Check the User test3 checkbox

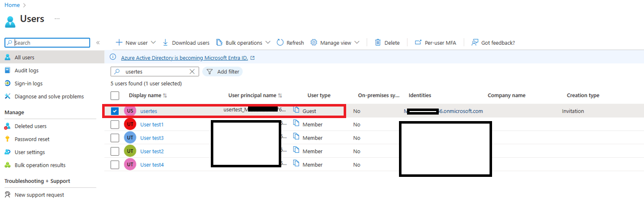[115, 138]
